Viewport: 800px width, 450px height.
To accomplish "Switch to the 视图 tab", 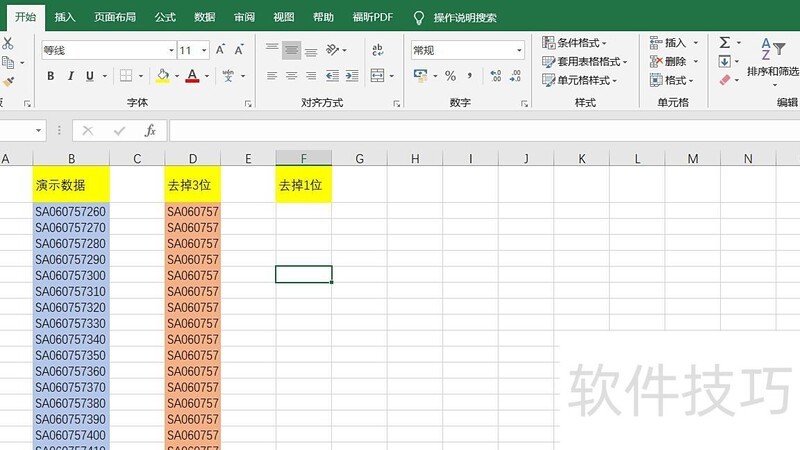I will coord(283,17).
